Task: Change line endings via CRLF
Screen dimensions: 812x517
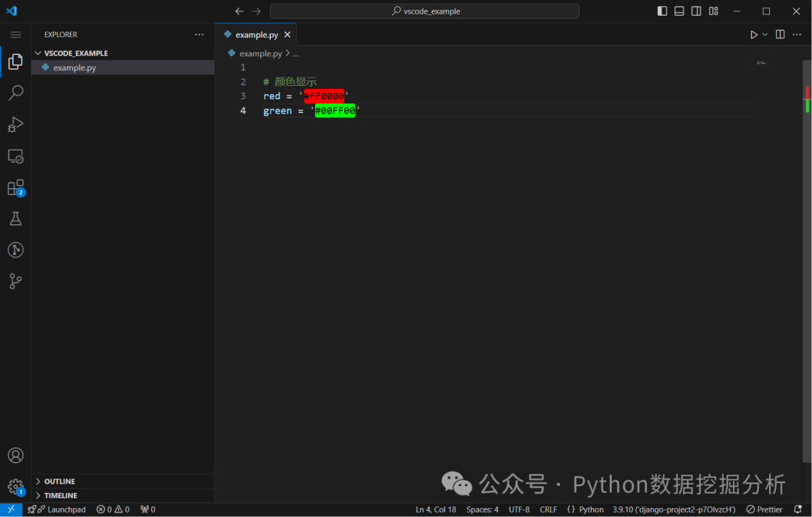Action: (548, 509)
